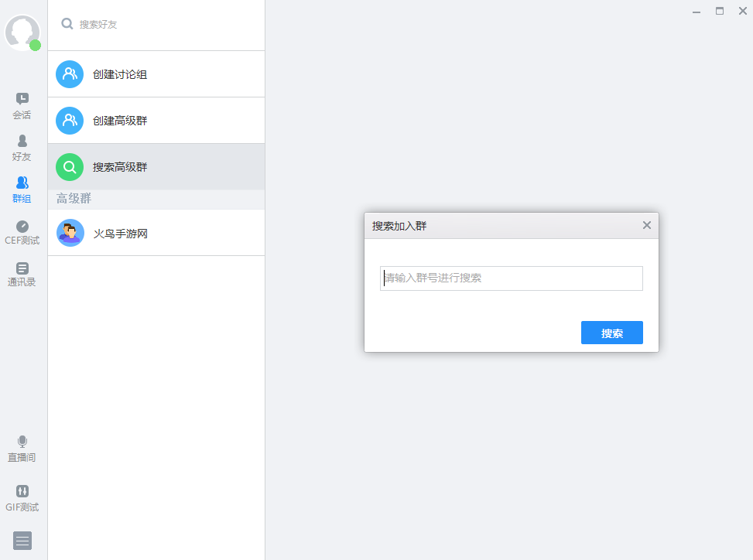
Task: Open the user profile avatar
Action: pyautogui.click(x=22, y=32)
